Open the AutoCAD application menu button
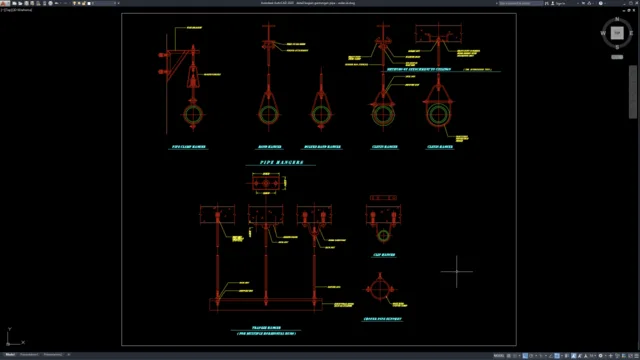Image resolution: width=640 pixels, height=360 pixels. click(4, 3)
